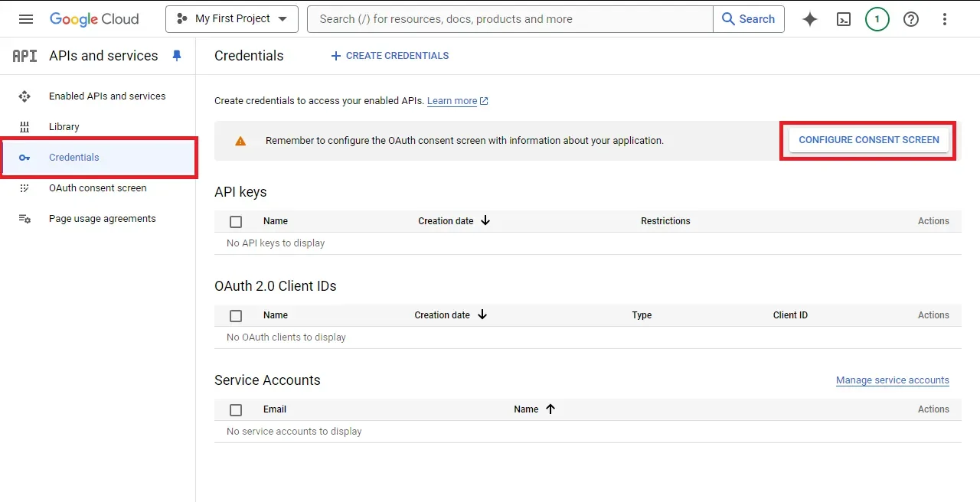Open OAuth consent screen in sidebar
The height and width of the screenshot is (502, 980).
(98, 188)
